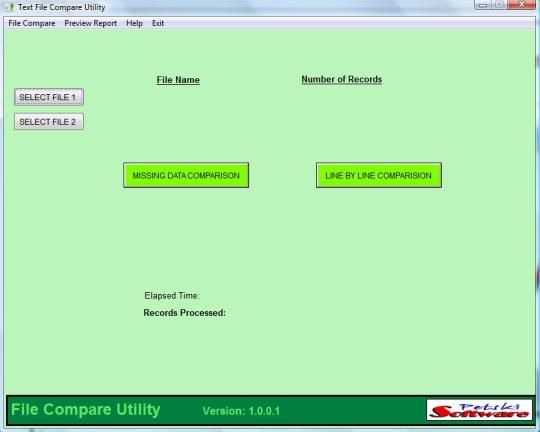This screenshot has width=540, height=432.
Task: Click the SELECT FILE 2 button
Action: point(49,122)
